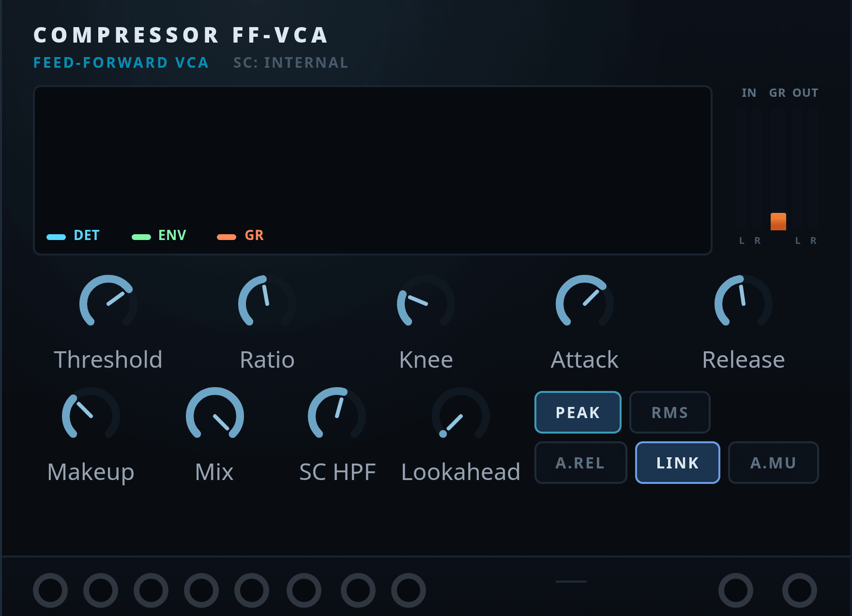Click the SC: INTERNAL sidechain label
The height and width of the screenshot is (616, 852).
pyautogui.click(x=290, y=63)
